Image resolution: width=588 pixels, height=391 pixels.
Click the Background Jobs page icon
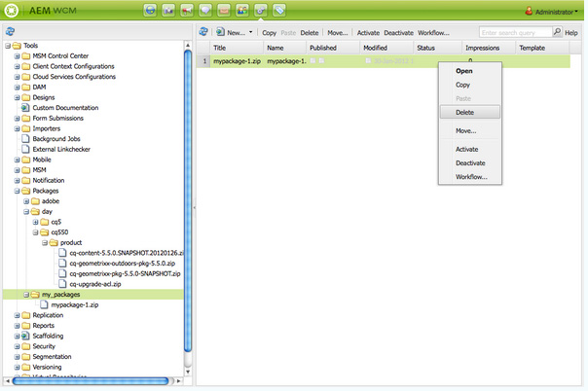(25, 139)
